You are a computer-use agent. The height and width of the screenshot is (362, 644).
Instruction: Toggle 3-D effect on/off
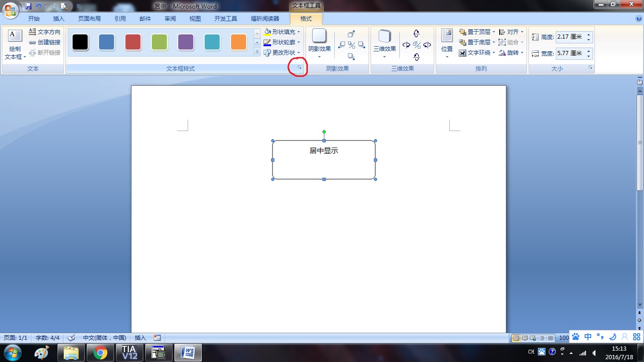click(416, 45)
